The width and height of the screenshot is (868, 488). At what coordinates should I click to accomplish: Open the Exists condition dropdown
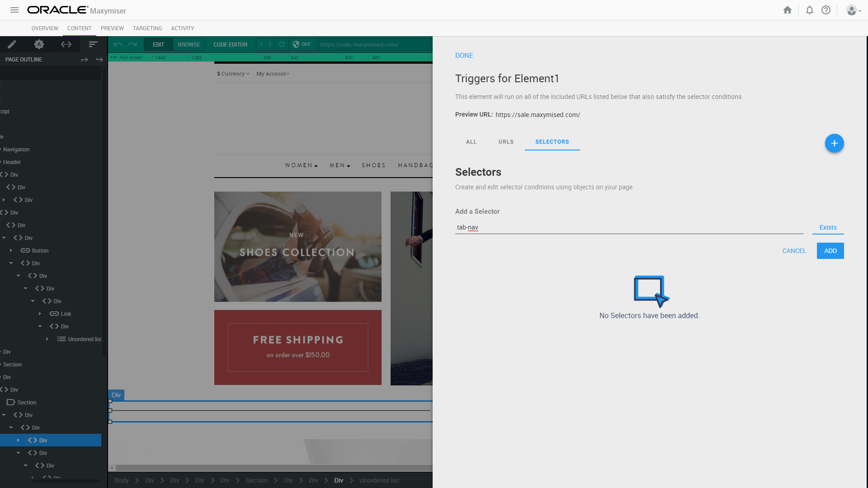(x=828, y=227)
